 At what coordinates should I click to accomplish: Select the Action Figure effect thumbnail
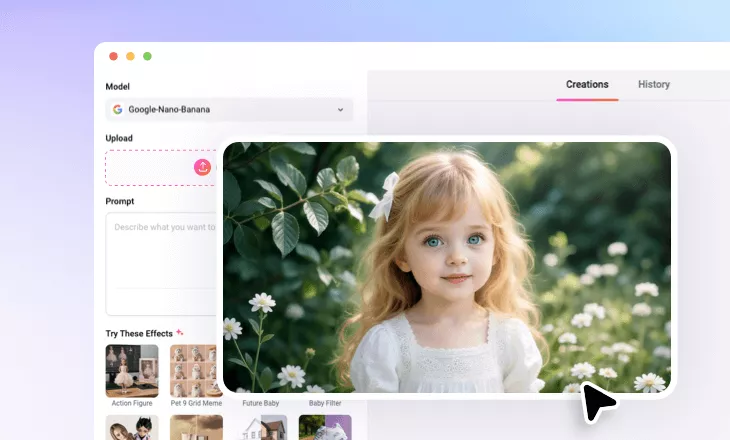(132, 371)
